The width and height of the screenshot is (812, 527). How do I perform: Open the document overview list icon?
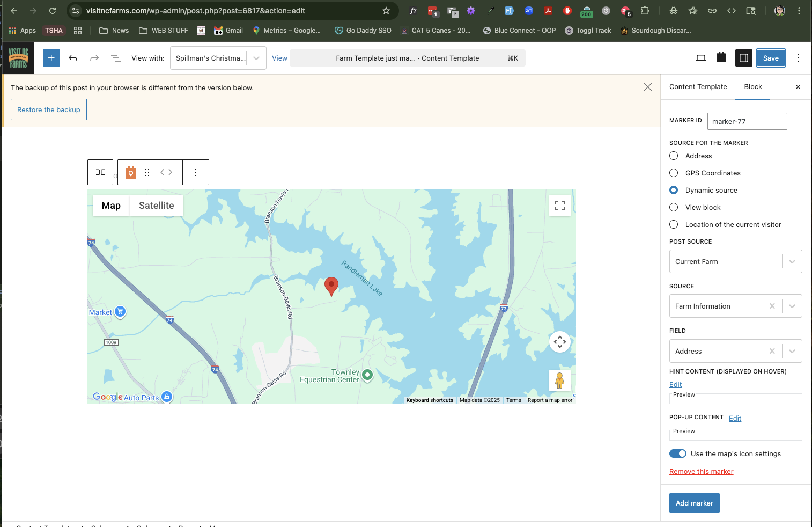tap(115, 58)
